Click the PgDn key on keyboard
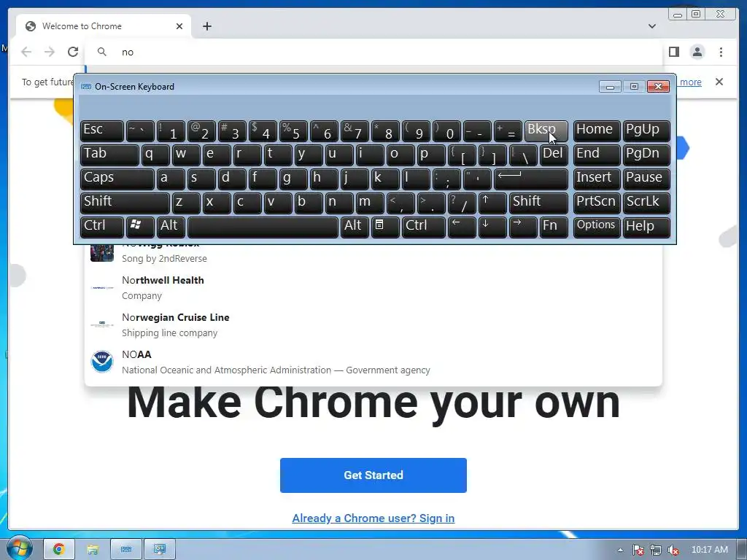This screenshot has height=560, width=747. (x=646, y=155)
